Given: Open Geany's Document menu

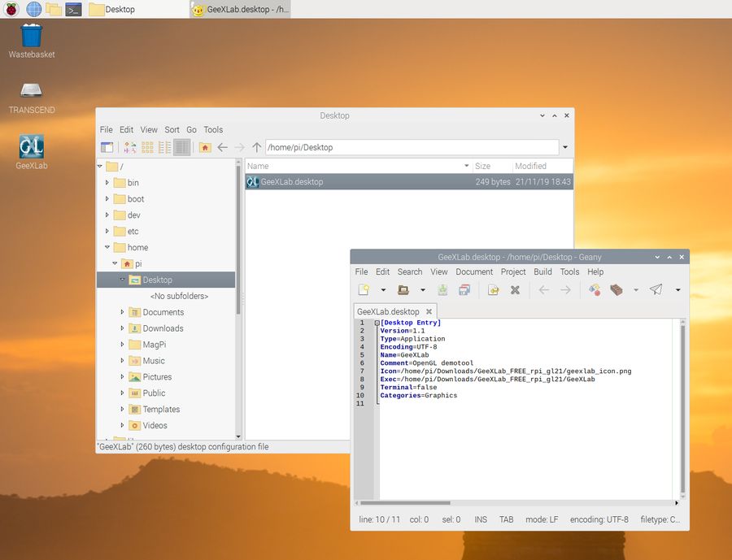Looking at the screenshot, I should pyautogui.click(x=474, y=271).
